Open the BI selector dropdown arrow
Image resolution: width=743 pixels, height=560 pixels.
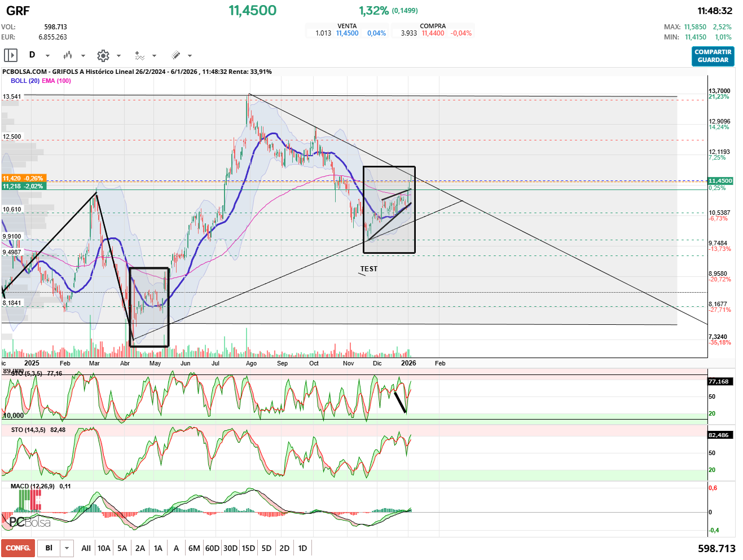point(67,548)
